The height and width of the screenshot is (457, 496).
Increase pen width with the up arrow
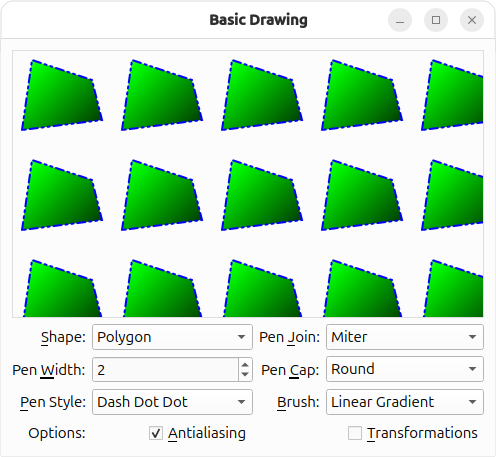click(245, 365)
